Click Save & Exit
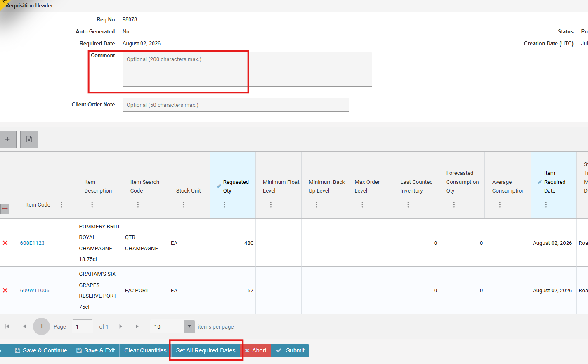The image size is (588, 364). coord(96,351)
